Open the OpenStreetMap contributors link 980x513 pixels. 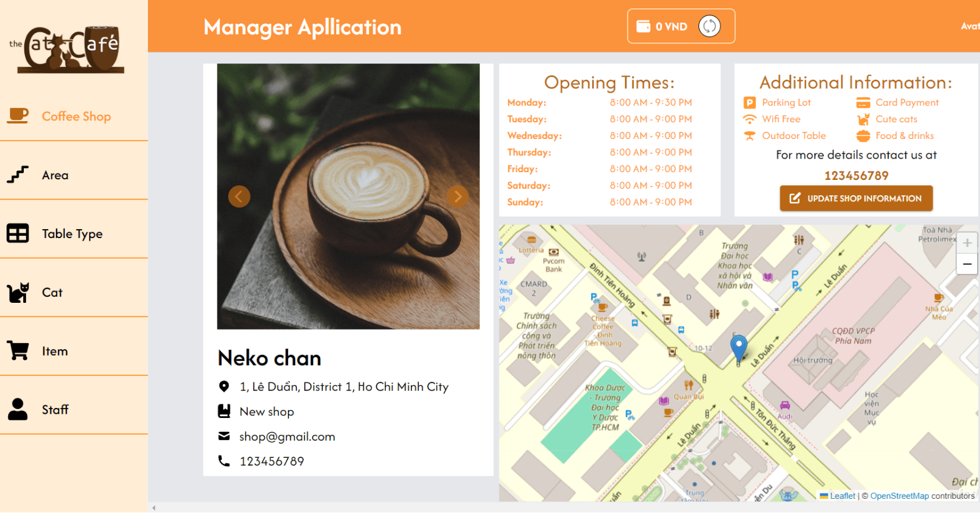coord(899,496)
